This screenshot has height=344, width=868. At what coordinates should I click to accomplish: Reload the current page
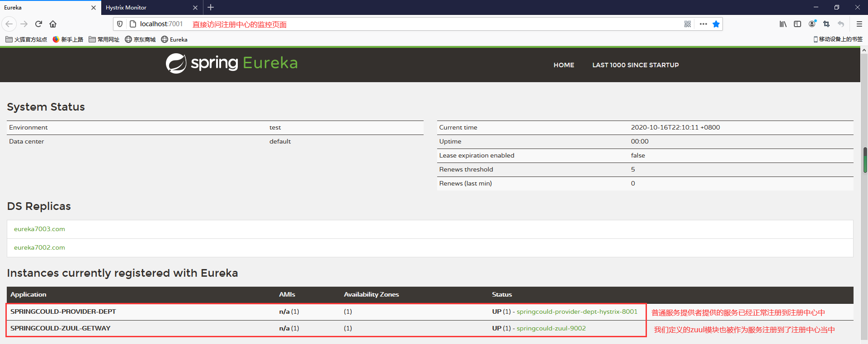coord(39,24)
